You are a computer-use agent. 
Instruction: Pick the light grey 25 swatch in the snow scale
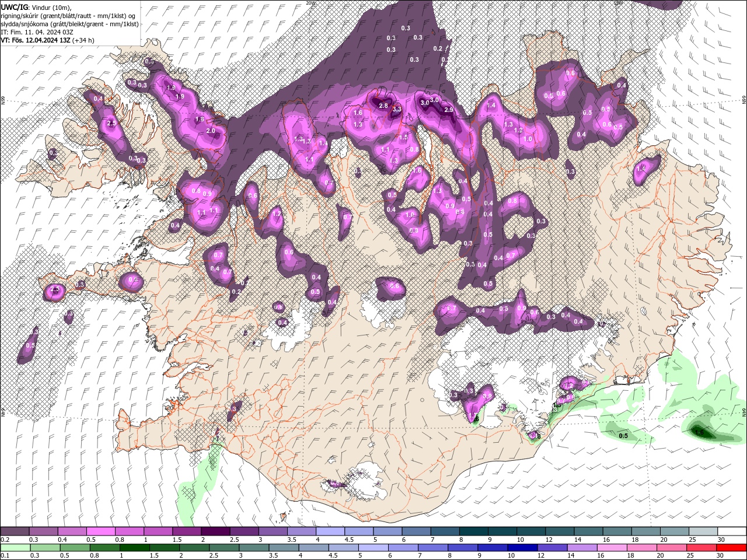coord(703,531)
